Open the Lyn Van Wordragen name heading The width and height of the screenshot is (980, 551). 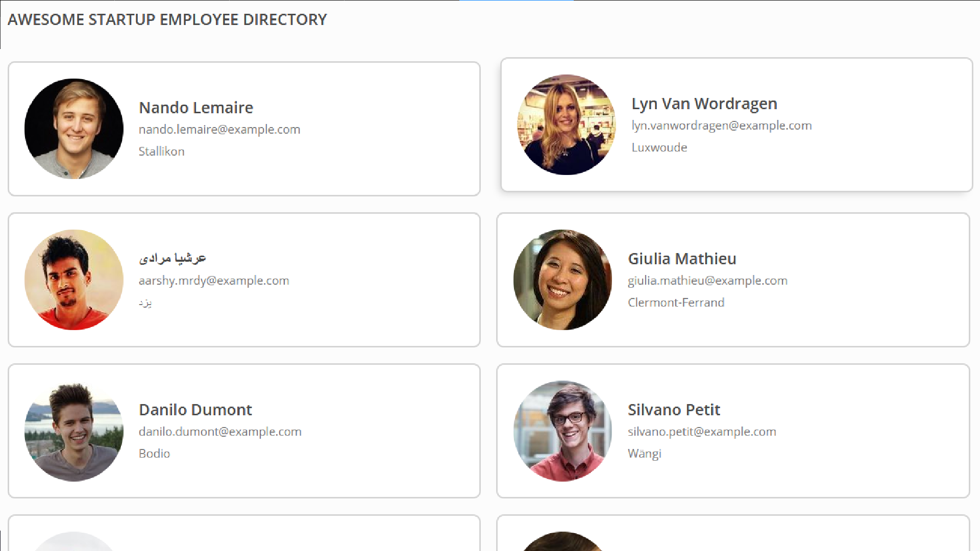point(704,104)
